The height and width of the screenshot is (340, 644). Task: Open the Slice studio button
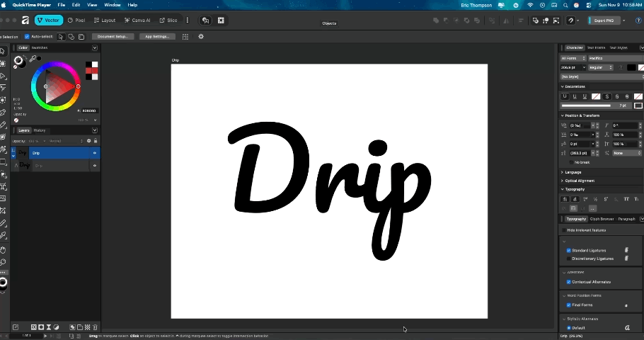[168, 20]
